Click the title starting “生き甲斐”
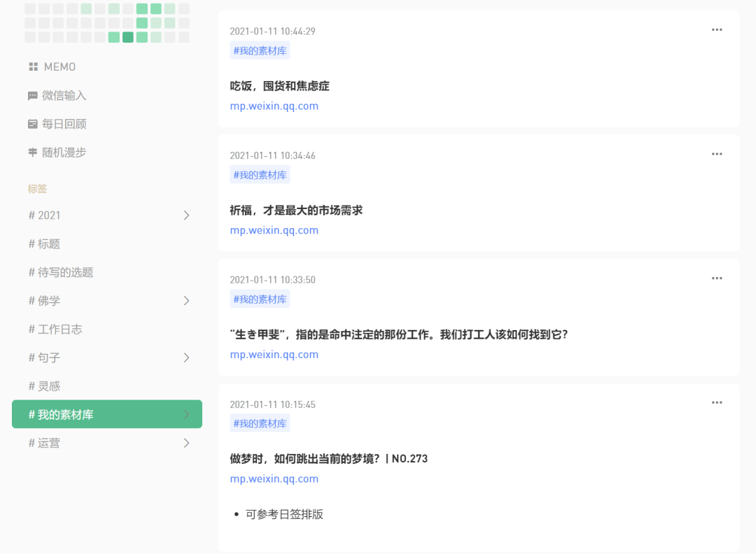The image size is (756, 554). (399, 335)
